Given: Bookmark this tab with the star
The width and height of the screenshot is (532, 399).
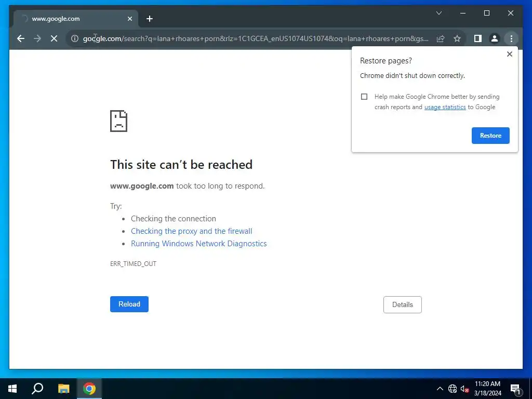Looking at the screenshot, I should point(457,38).
